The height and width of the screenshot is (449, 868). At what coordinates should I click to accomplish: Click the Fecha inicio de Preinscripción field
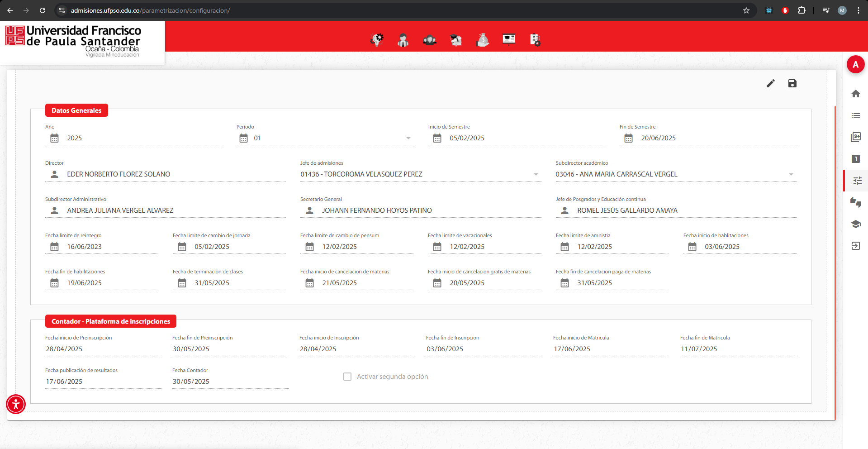pyautogui.click(x=103, y=349)
